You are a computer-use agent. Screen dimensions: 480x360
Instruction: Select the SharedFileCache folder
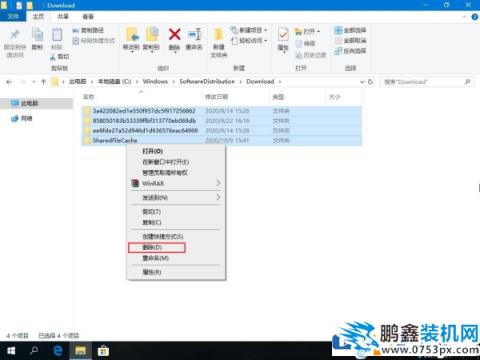[x=222, y=141]
